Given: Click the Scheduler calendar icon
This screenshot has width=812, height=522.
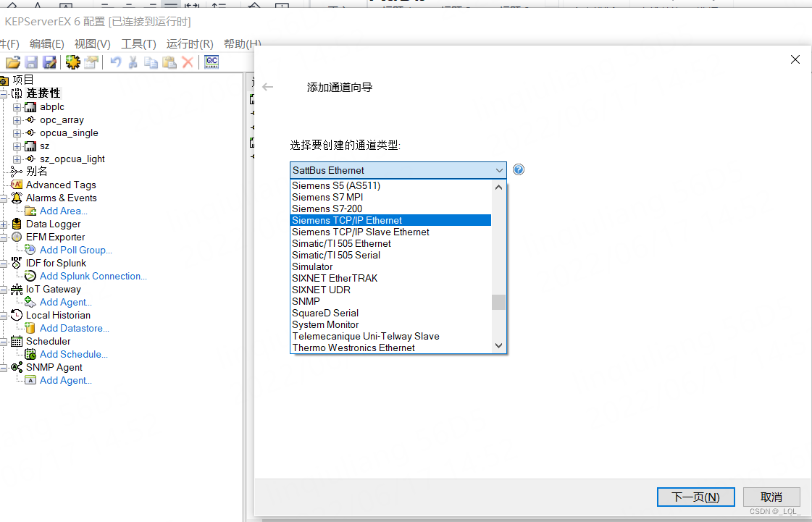Looking at the screenshot, I should pyautogui.click(x=17, y=341).
